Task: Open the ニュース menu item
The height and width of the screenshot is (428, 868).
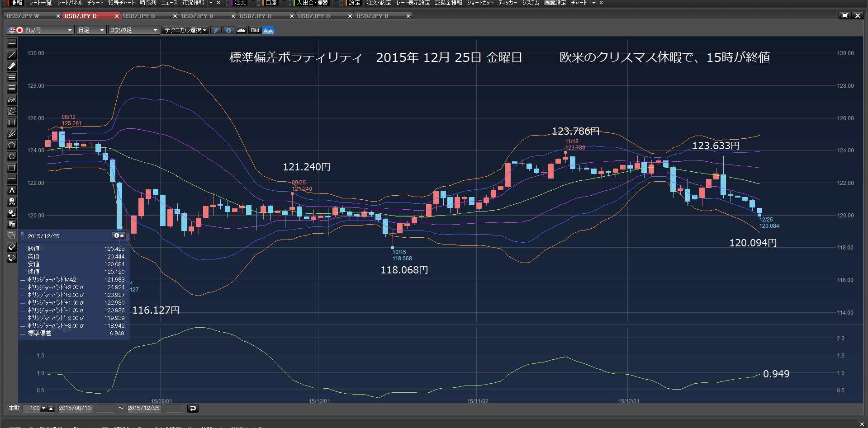Action: 169,3
